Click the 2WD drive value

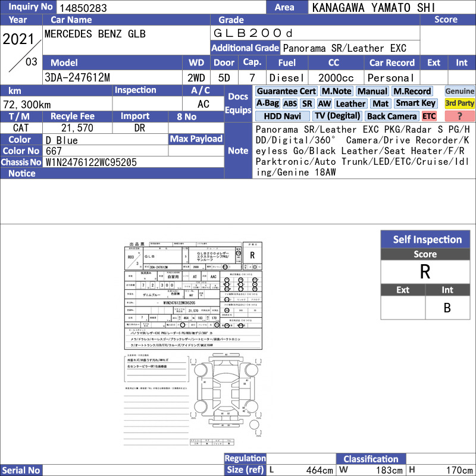[x=196, y=78]
